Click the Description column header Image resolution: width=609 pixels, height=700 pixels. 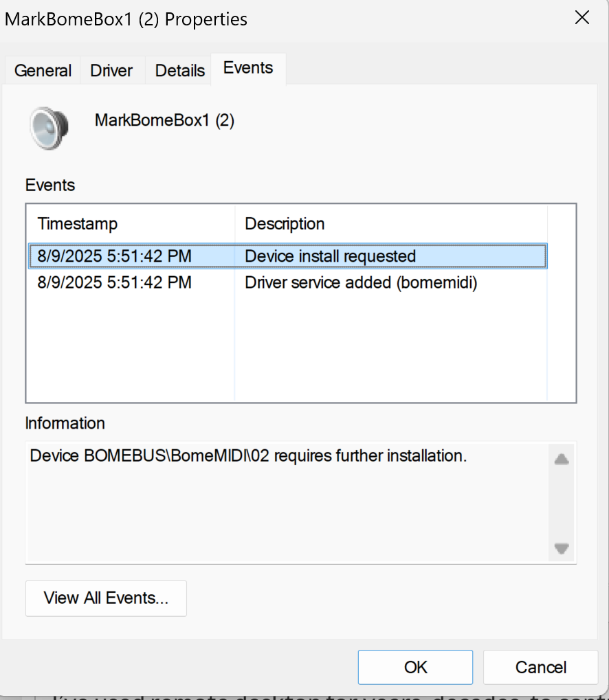point(285,224)
